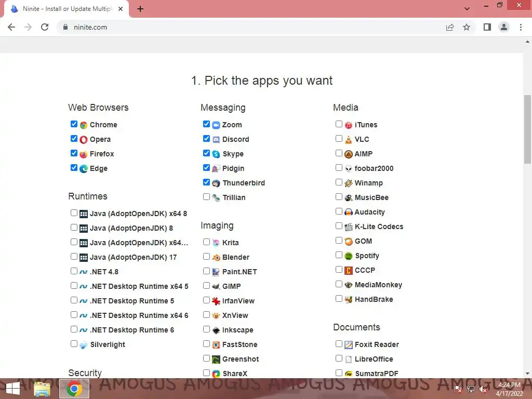Open the Chrome profile avatar
532x399 pixels.
(x=504, y=27)
